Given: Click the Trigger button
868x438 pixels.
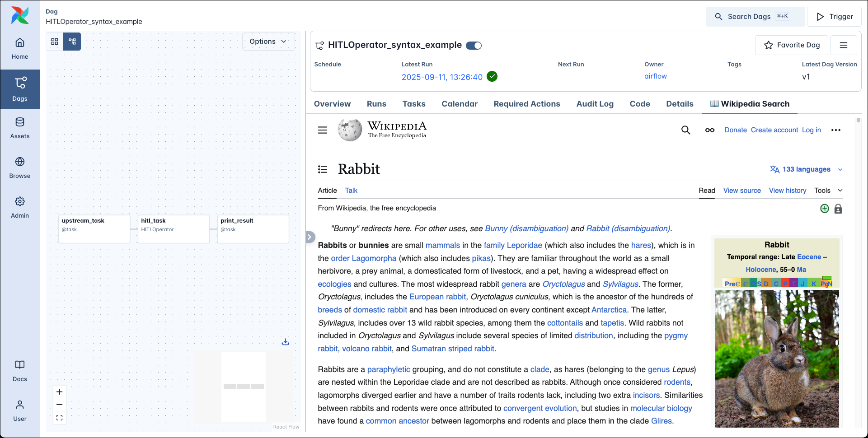Looking at the screenshot, I should (834, 17).
